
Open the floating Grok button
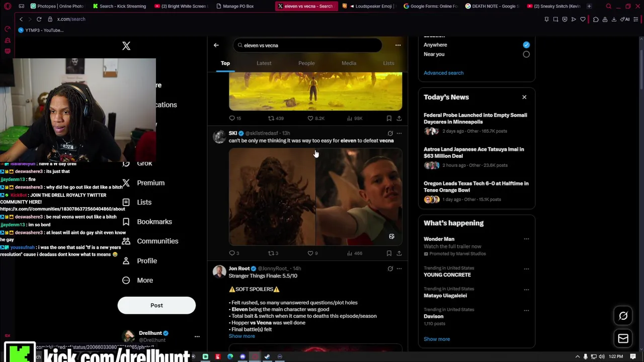pos(623,316)
